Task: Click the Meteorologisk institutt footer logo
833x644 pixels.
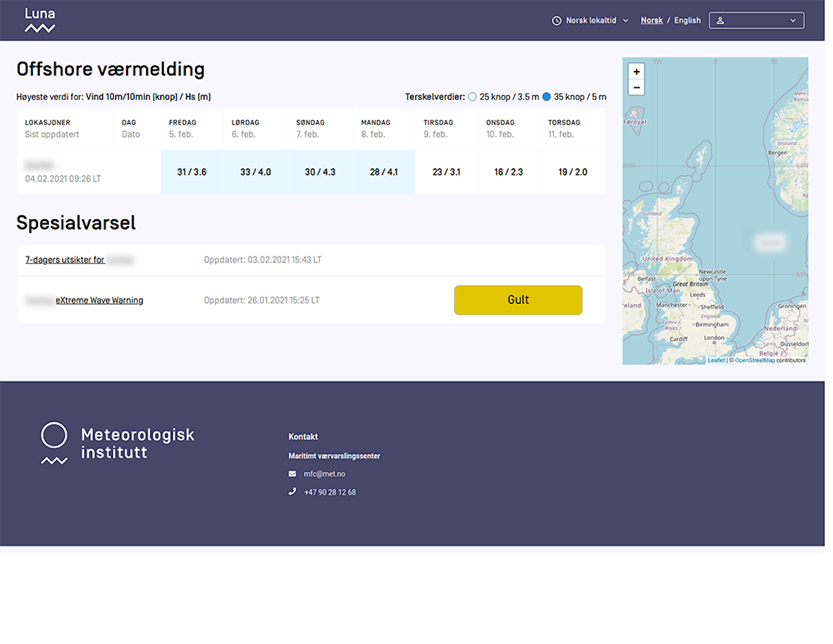Action: click(x=117, y=443)
